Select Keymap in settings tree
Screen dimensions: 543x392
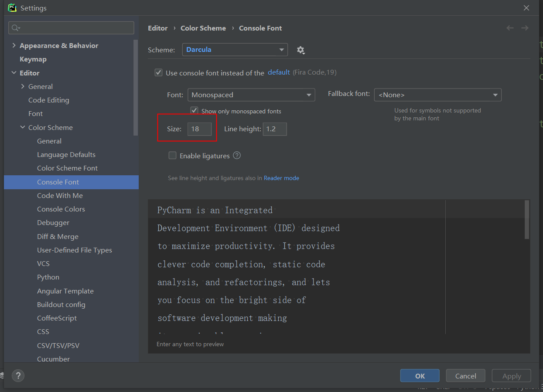point(33,59)
